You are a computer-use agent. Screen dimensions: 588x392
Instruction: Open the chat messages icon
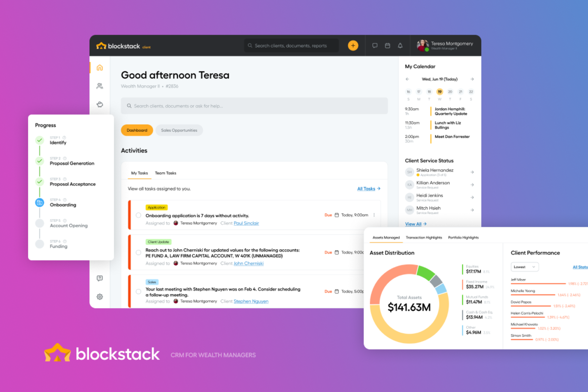[375, 46]
